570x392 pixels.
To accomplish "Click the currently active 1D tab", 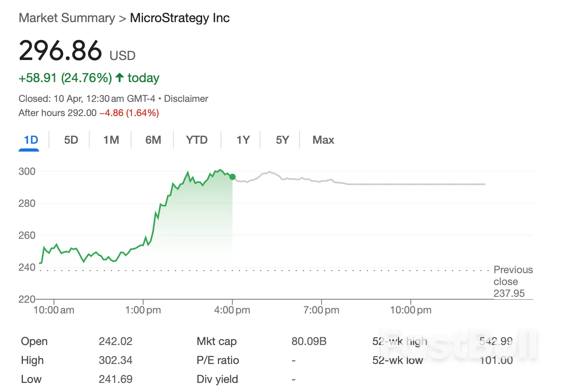I will [x=29, y=140].
